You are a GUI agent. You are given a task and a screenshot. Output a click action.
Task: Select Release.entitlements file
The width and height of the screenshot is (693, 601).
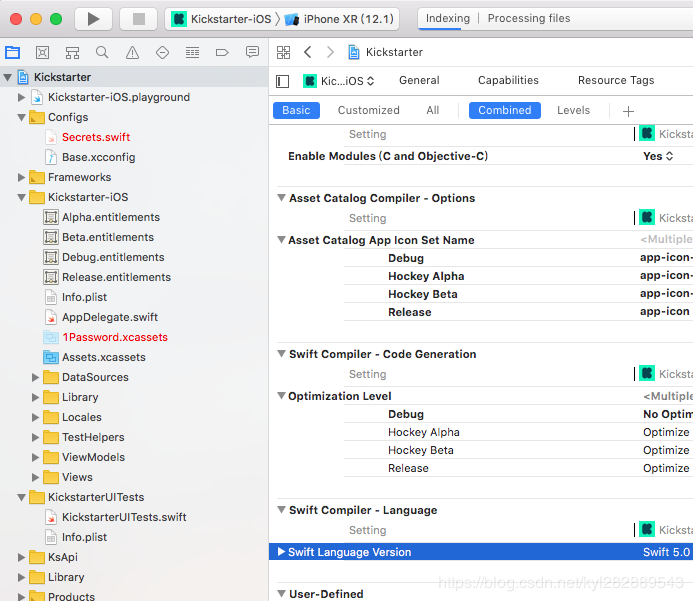click(x=116, y=277)
